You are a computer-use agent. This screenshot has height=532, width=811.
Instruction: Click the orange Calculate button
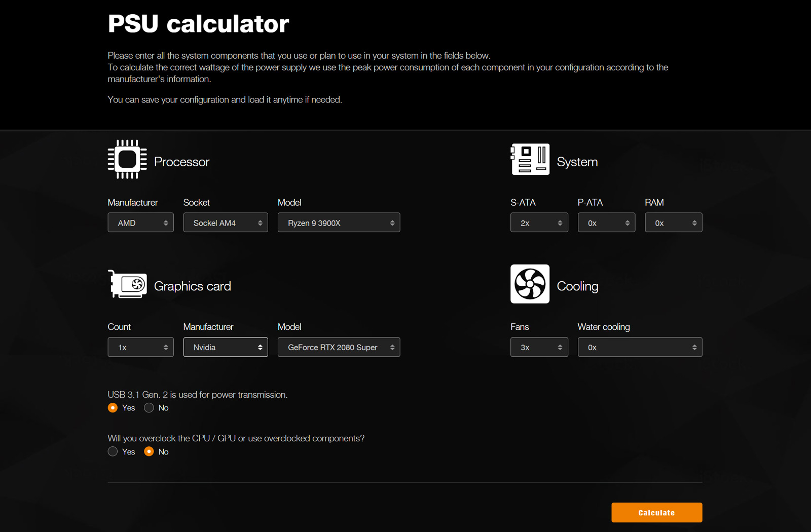[x=656, y=512]
